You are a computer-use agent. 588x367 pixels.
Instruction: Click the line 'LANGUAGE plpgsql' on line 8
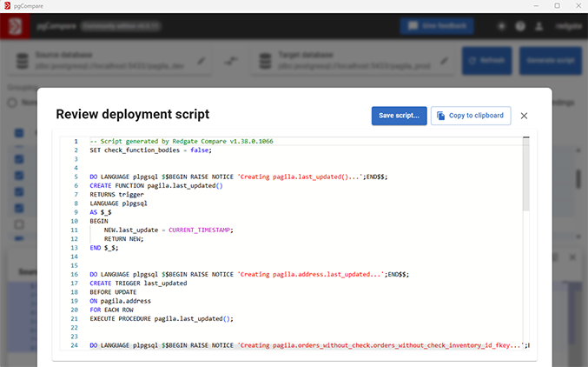click(118, 204)
